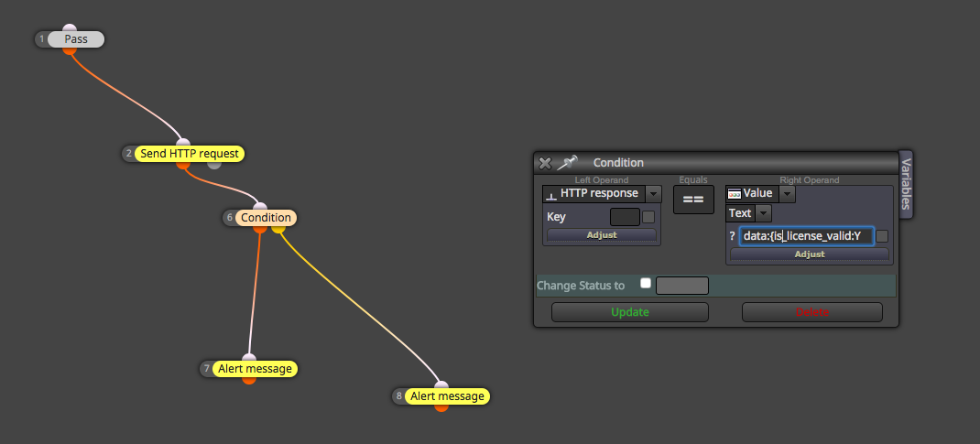Click the green Update button
980x444 pixels.
630,312
